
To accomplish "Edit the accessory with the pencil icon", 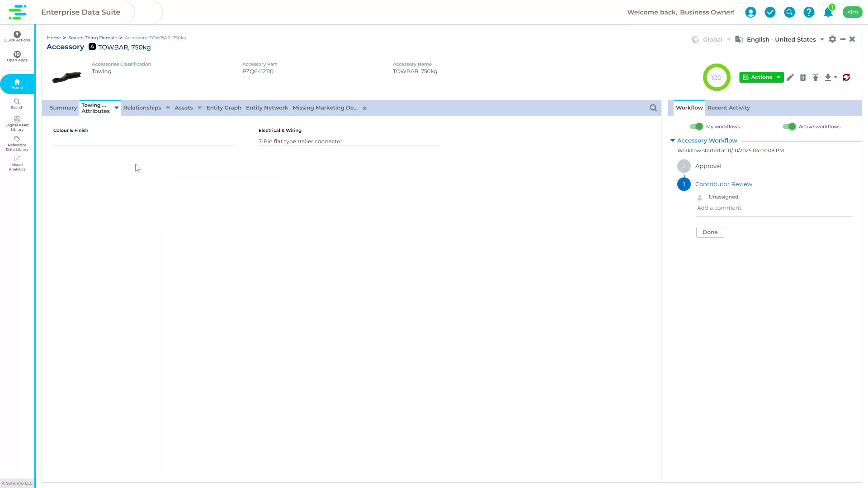I will 790,77.
